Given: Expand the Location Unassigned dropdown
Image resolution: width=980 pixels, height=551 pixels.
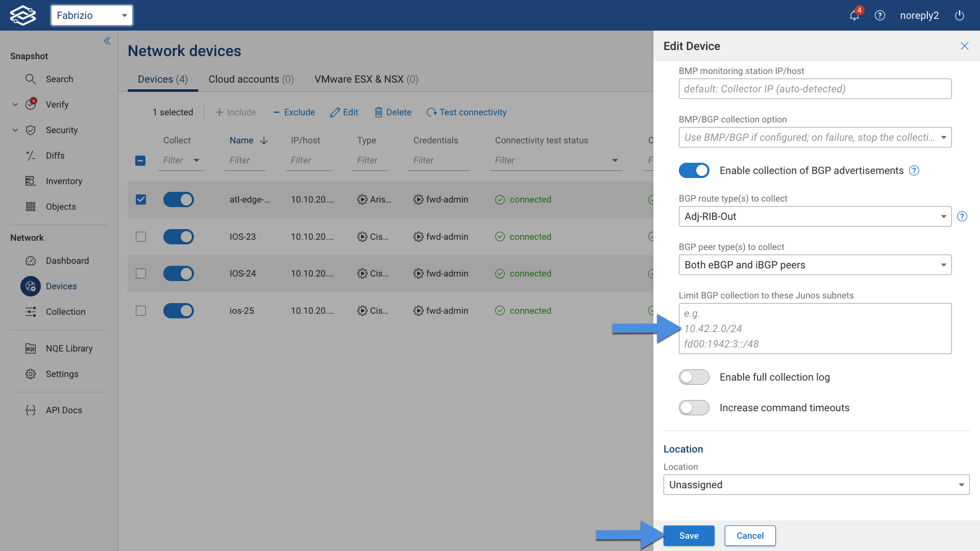Looking at the screenshot, I should 816,485.
